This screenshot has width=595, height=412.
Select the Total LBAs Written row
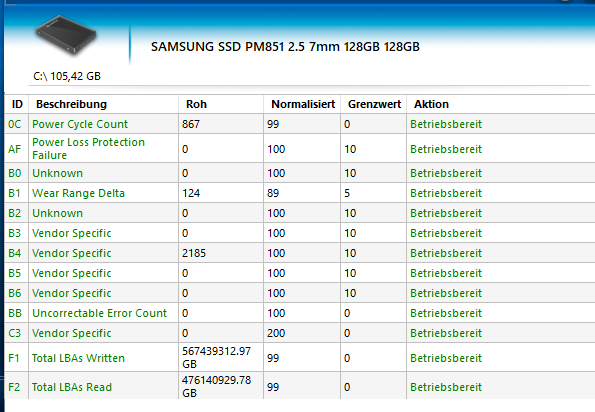coord(300,358)
